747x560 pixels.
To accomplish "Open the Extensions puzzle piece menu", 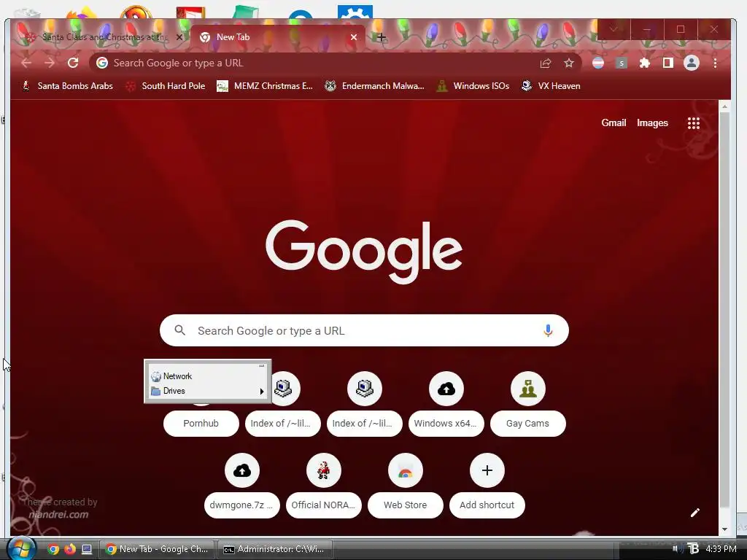I will 645,63.
